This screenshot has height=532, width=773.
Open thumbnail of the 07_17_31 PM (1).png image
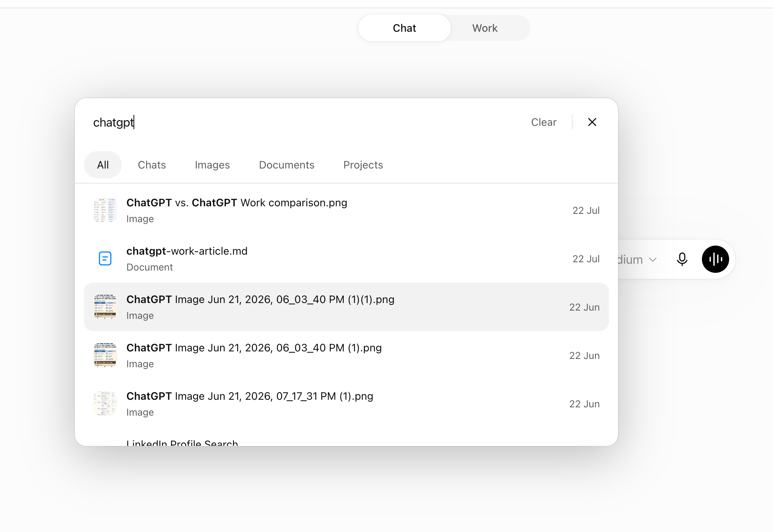pyautogui.click(x=105, y=404)
